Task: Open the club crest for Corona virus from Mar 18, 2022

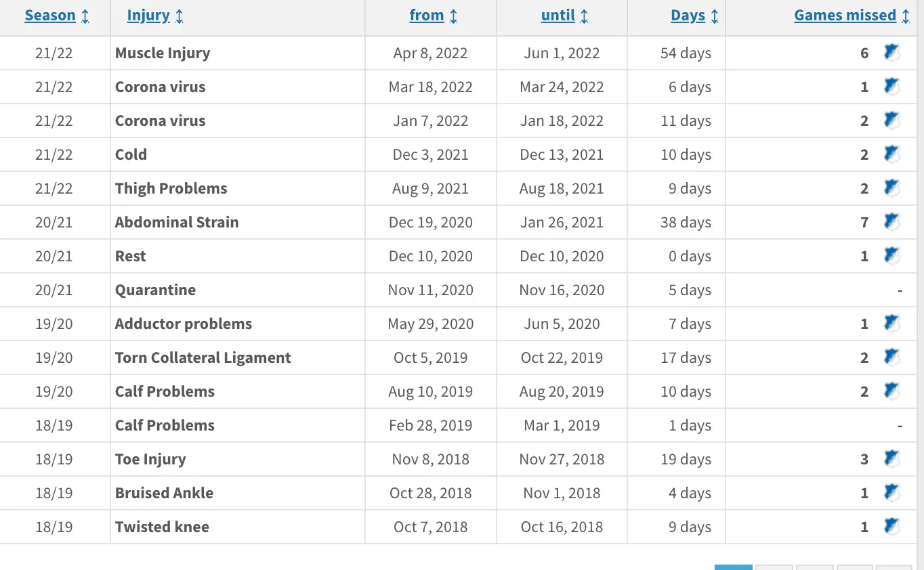Action: 891,87
